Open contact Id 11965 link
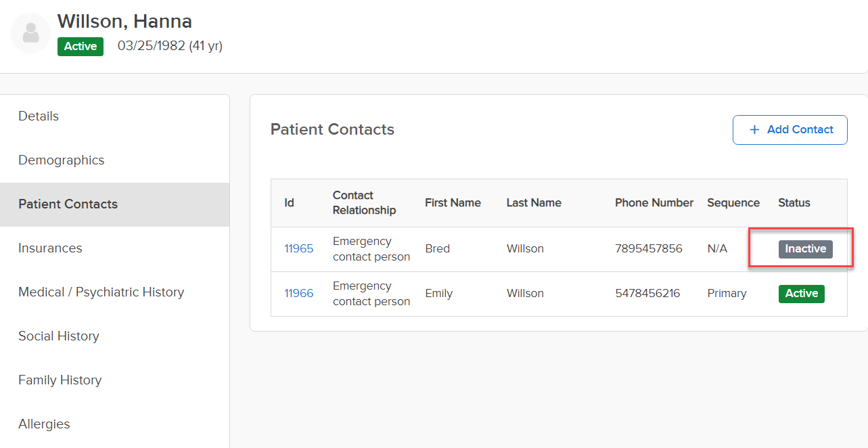 click(298, 249)
